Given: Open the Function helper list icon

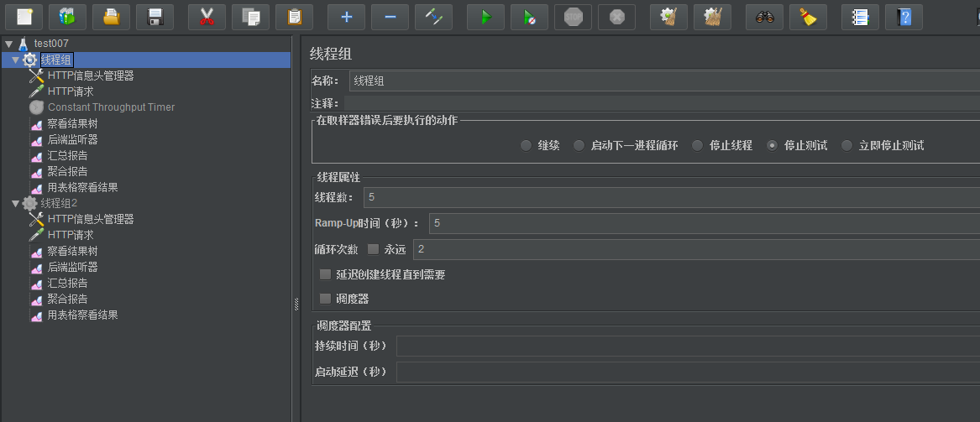Looking at the screenshot, I should click(860, 17).
